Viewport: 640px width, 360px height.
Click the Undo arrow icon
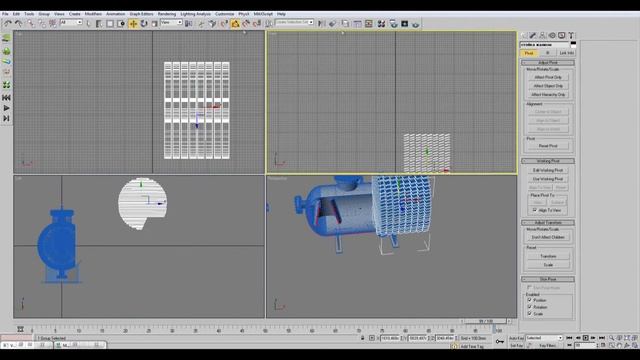(8, 24)
